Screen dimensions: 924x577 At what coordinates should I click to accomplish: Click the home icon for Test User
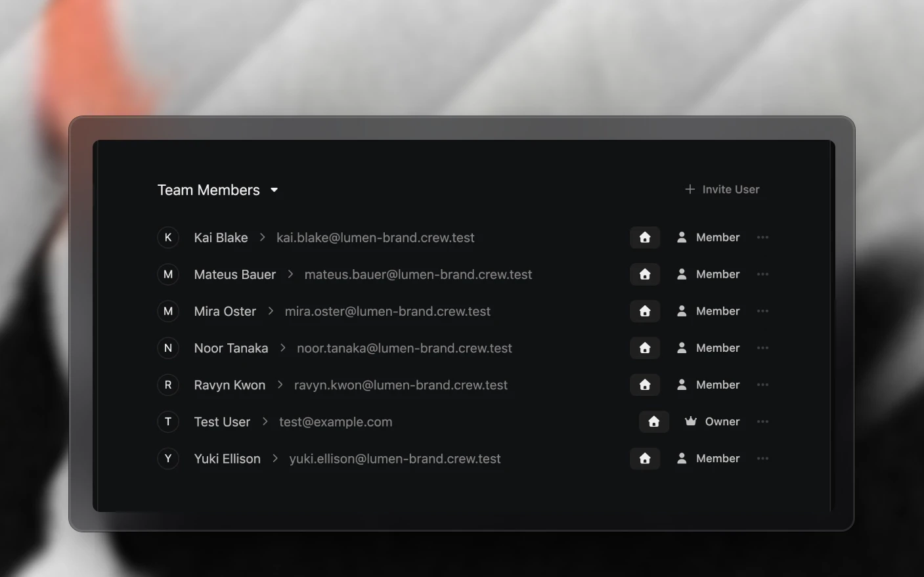coord(654,421)
